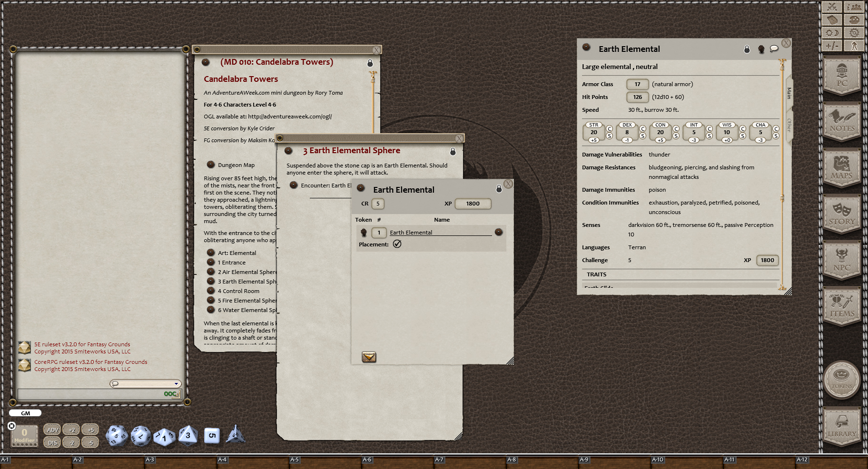Open the Modifiers panel via the +/- icon
Image resolution: width=868 pixels, height=469 pixels.
pos(831,46)
